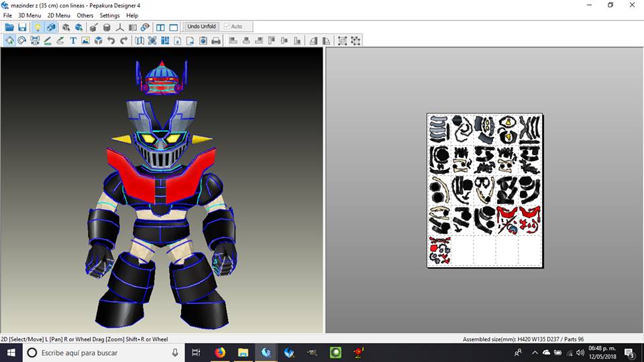Click the Print icon
The image size is (644, 362).
(x=216, y=40)
